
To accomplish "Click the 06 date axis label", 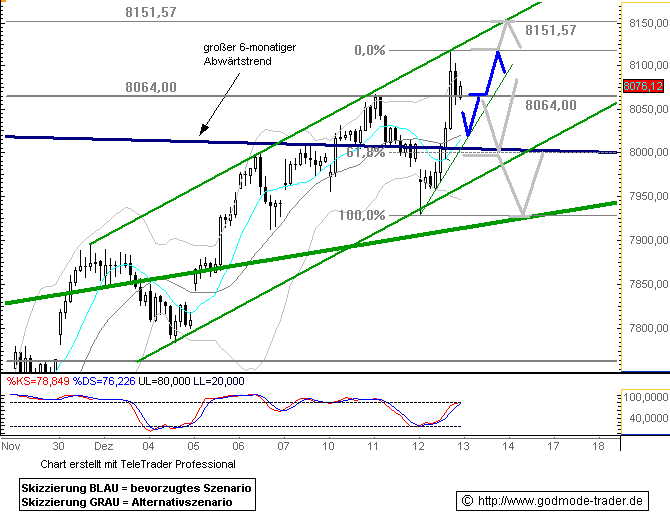I will [238, 446].
